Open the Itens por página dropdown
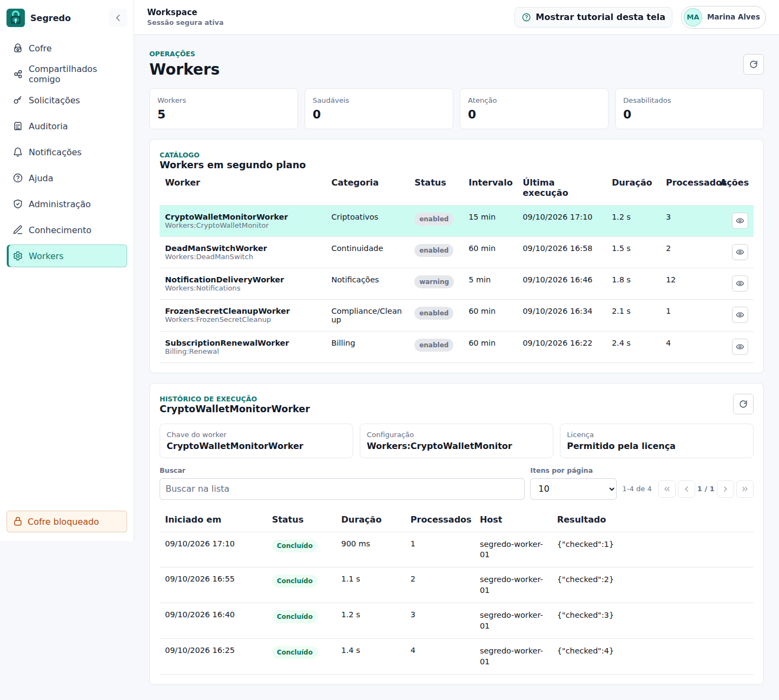This screenshot has height=700, width=779. coord(573,489)
